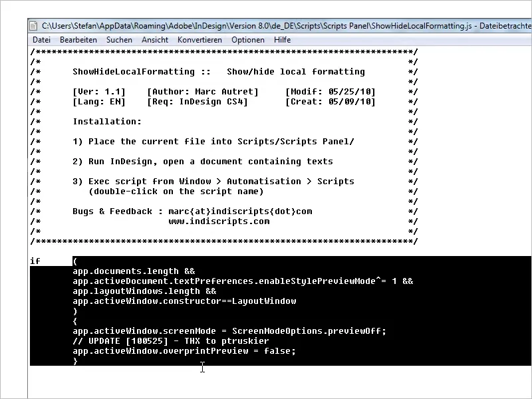
Task: Click the file path in title bar
Action: pyautogui.click(x=257, y=26)
